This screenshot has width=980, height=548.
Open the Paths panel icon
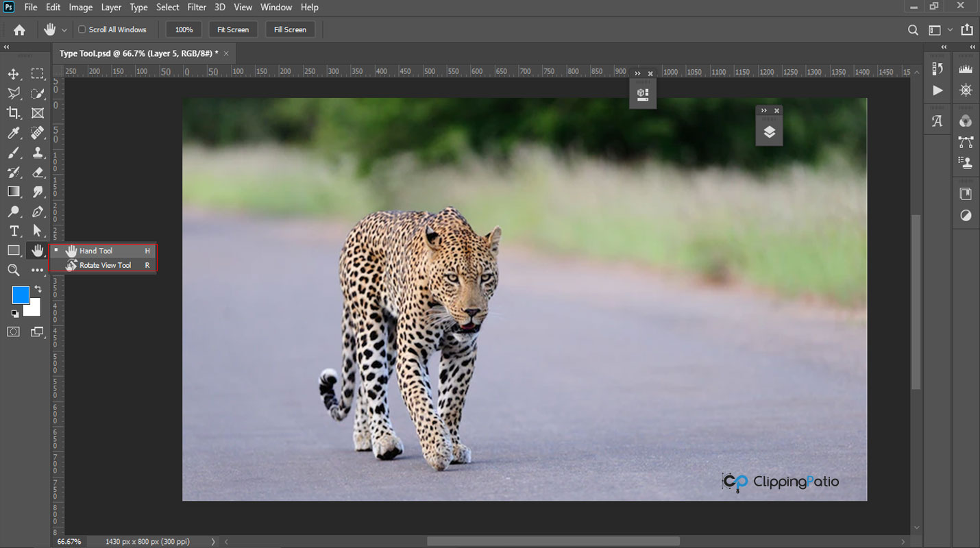[x=966, y=142]
